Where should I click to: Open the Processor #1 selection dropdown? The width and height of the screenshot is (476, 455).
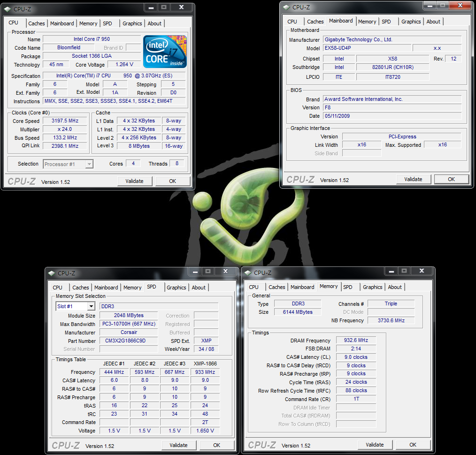pyautogui.click(x=68, y=164)
